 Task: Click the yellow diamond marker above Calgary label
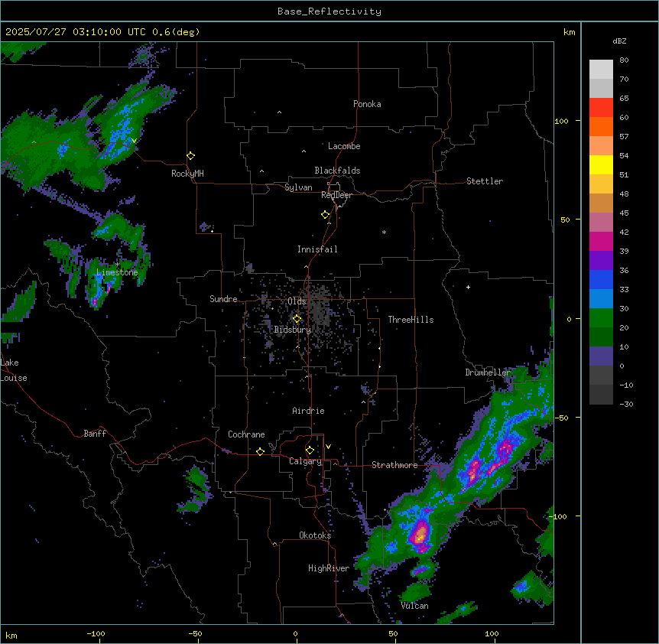(310, 450)
